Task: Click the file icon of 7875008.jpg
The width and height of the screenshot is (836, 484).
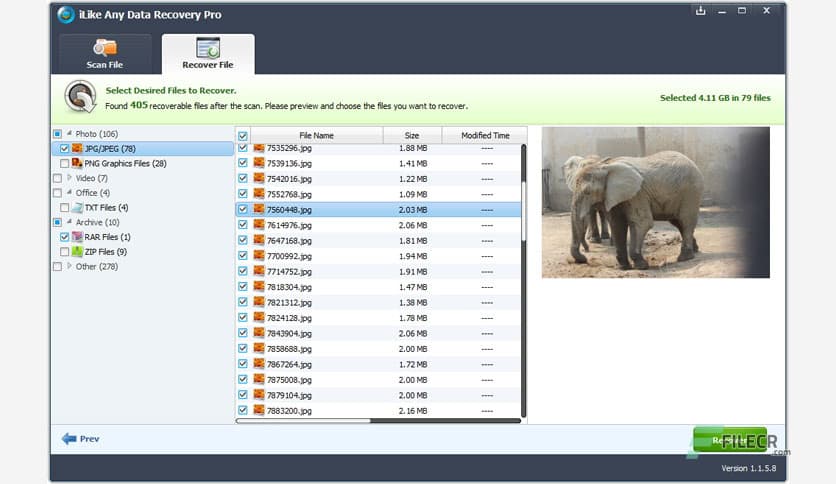Action: (x=259, y=380)
